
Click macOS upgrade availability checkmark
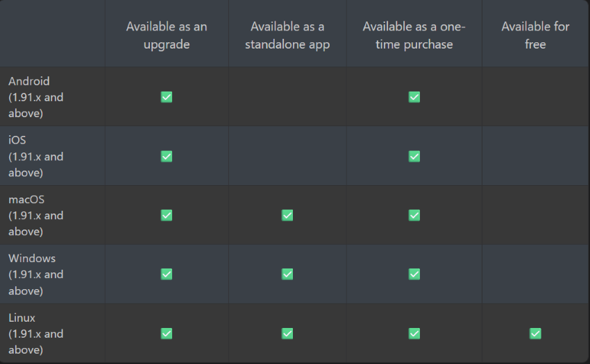click(x=167, y=215)
